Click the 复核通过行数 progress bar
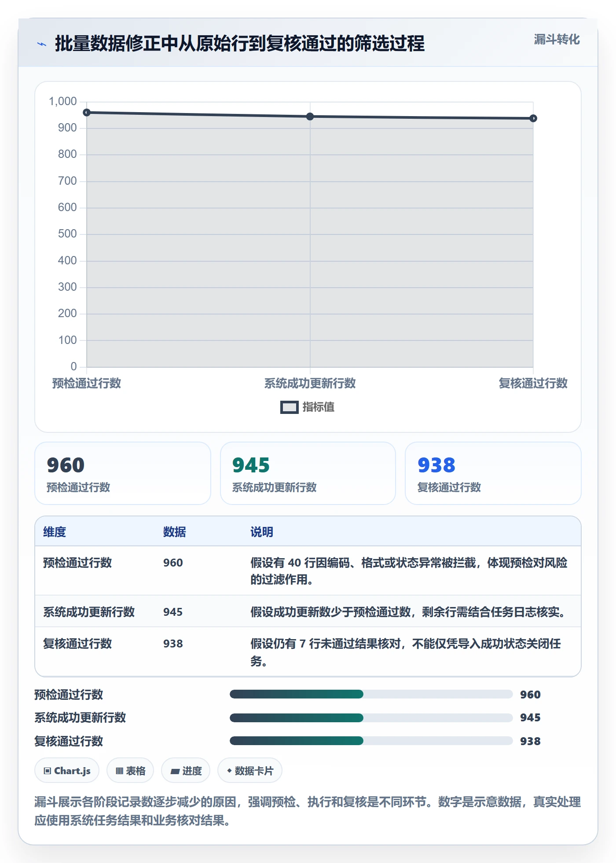 pos(371,741)
